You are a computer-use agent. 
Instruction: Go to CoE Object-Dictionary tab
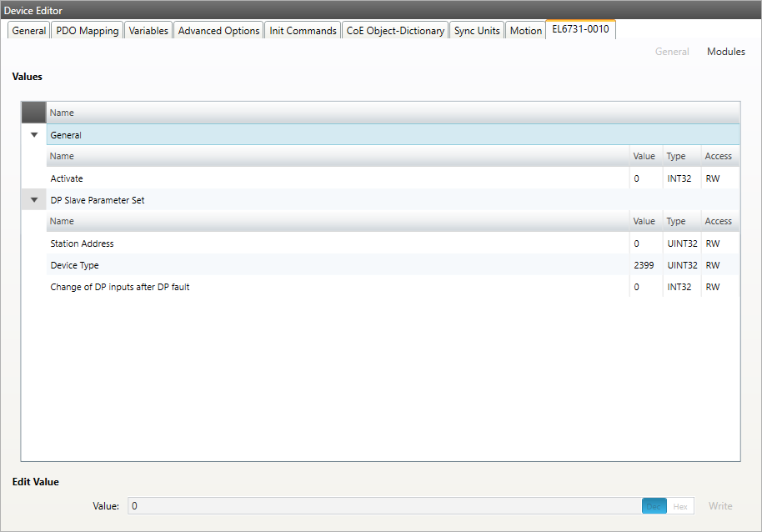coord(395,31)
